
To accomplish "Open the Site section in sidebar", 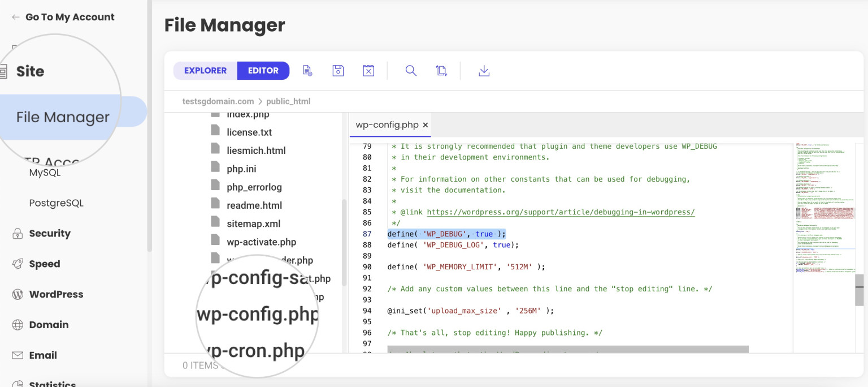I will pos(30,71).
